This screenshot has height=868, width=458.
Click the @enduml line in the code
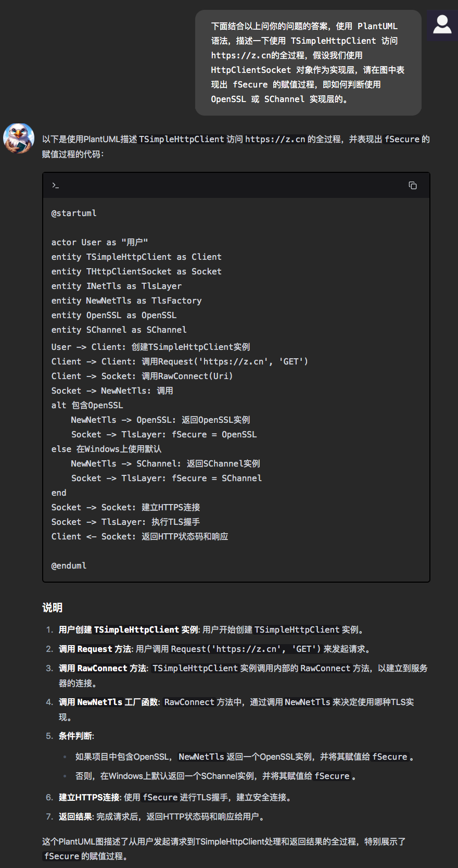point(69,565)
